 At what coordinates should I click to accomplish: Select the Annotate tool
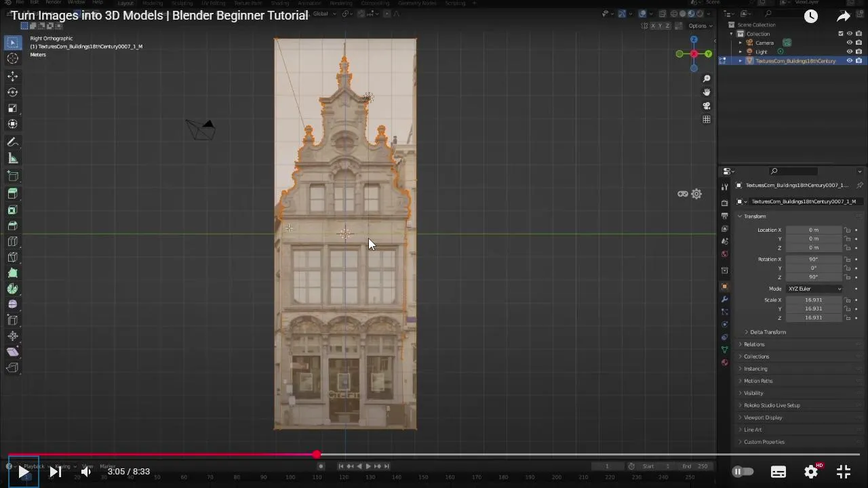[x=12, y=142]
